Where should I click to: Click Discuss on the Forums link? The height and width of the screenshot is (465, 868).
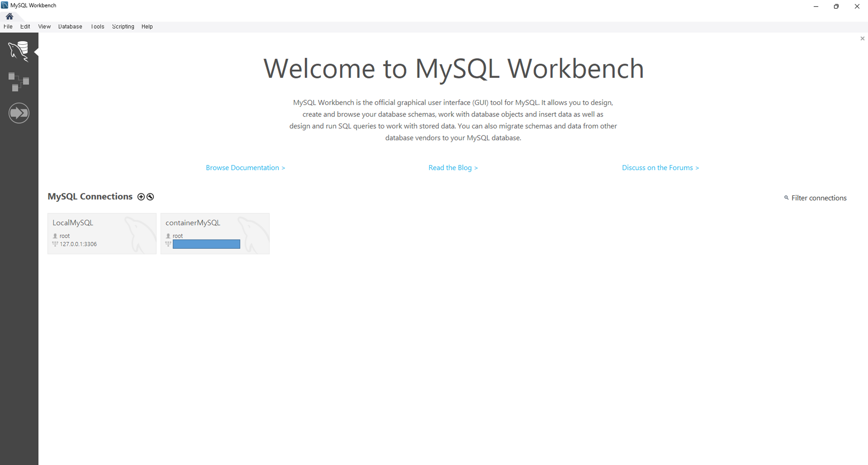tap(660, 168)
